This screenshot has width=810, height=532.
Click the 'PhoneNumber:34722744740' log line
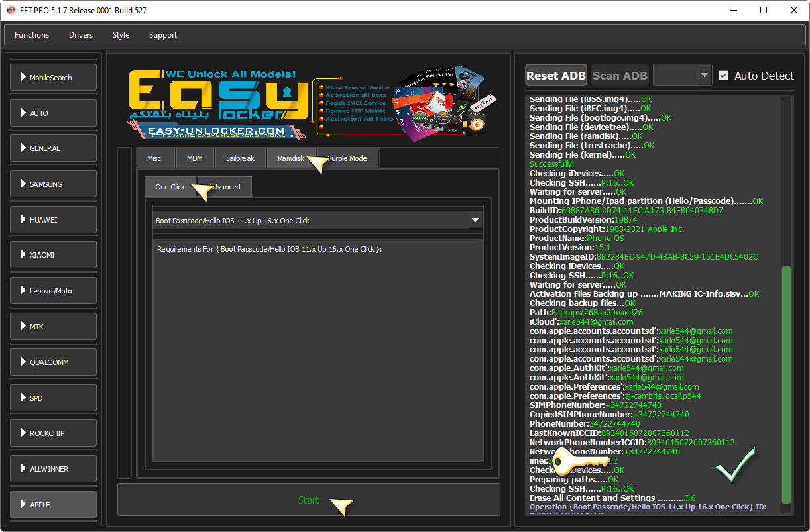click(585, 423)
